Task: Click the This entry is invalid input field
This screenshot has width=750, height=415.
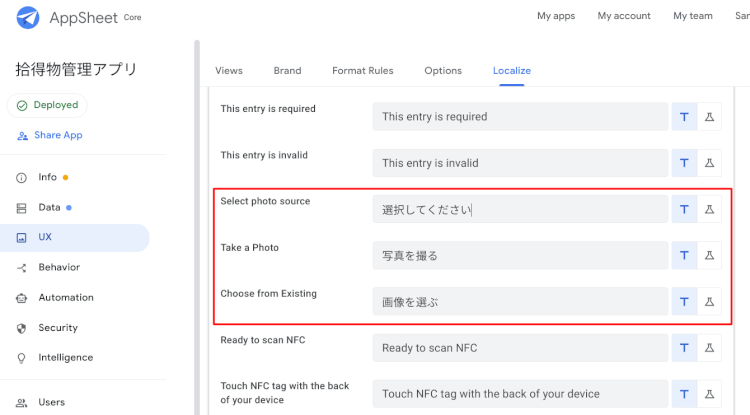Action: [x=520, y=163]
